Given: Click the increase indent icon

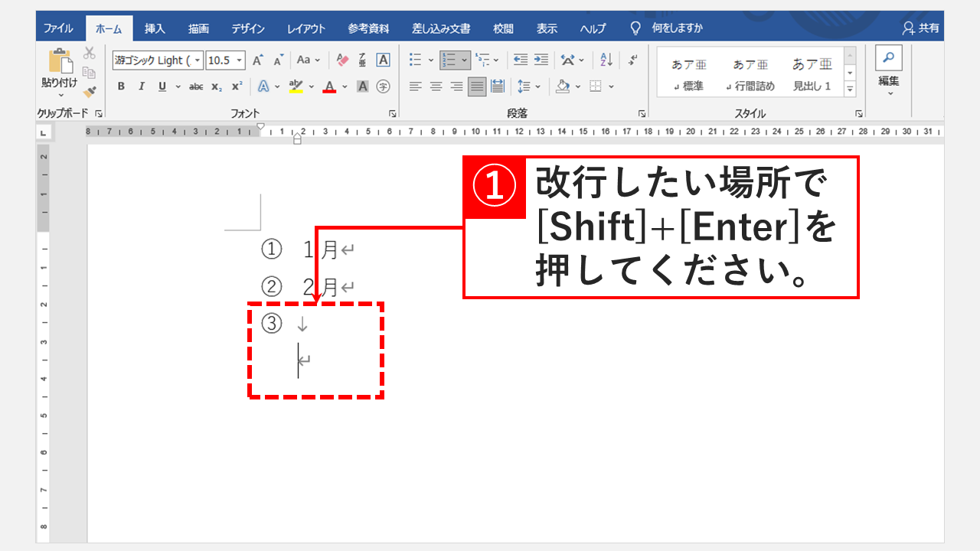Looking at the screenshot, I should (x=541, y=60).
